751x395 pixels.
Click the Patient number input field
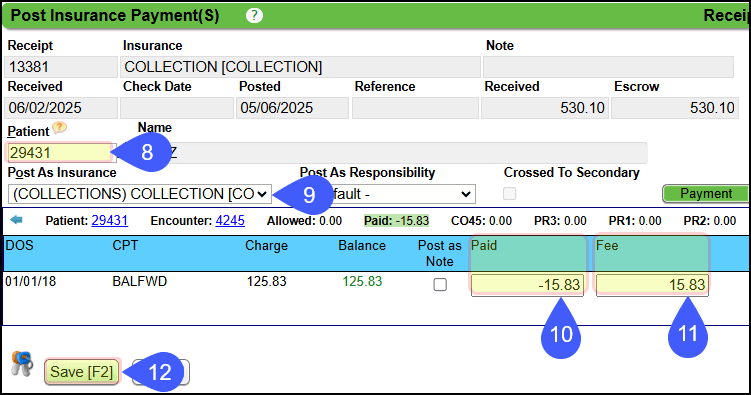59,153
